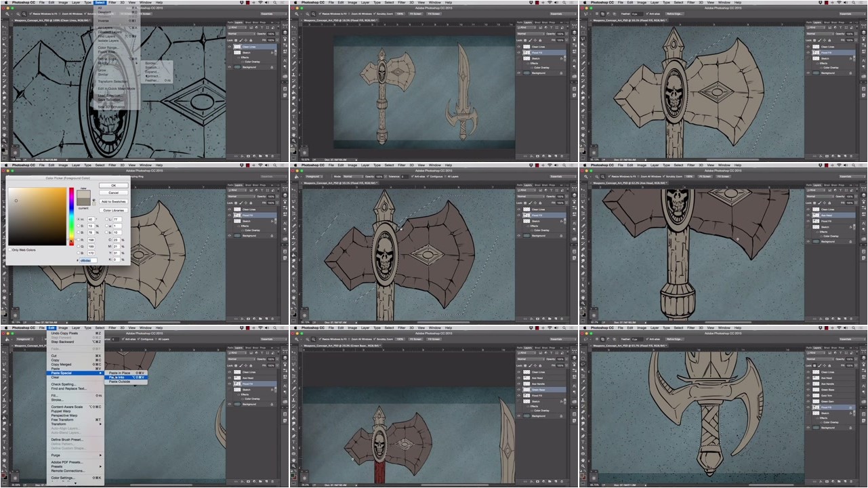This screenshot has height=488, width=868.
Task: Click OK in the Color Picker dialog
Action: 114,186
